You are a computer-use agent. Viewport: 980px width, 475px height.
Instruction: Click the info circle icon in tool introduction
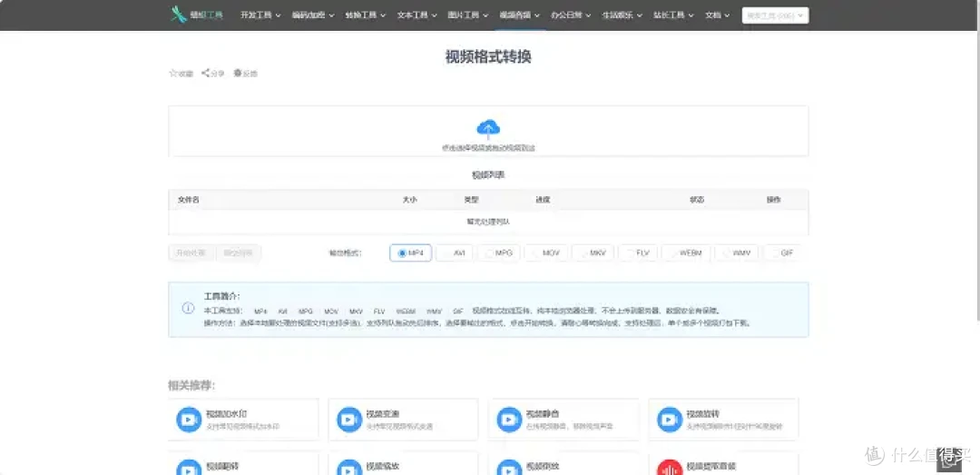pos(188,309)
